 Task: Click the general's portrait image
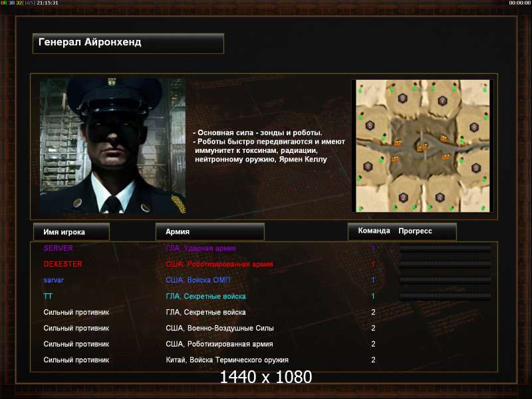pyautogui.click(x=112, y=146)
